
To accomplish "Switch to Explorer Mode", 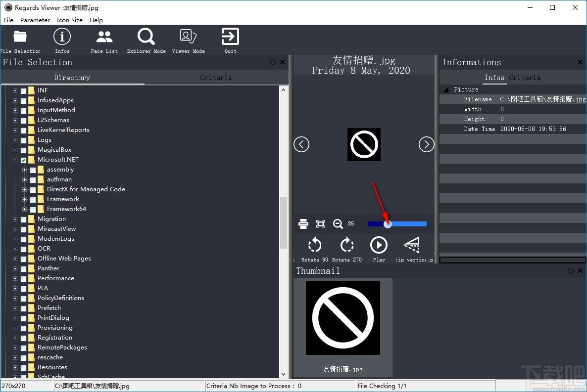I will click(x=146, y=37).
